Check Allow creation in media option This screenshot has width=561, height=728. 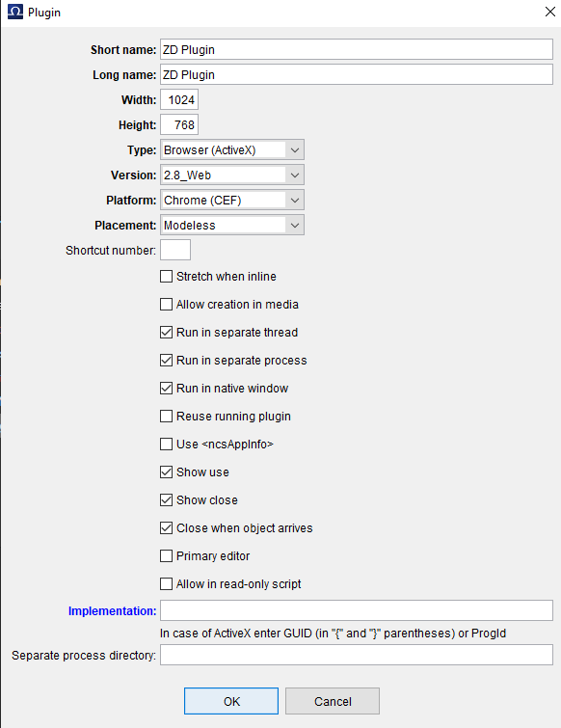(x=166, y=305)
